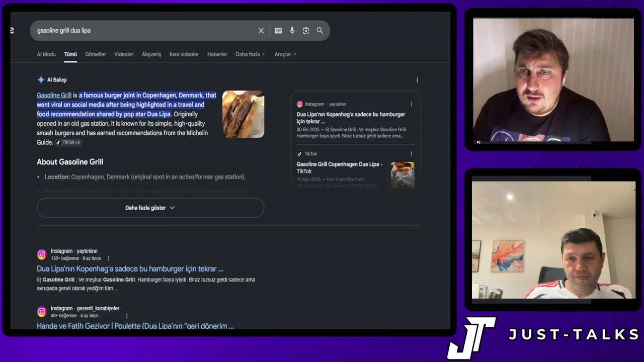Image resolution: width=644 pixels, height=362 pixels.
Task: Open the Videolar tab
Action: [x=124, y=54]
